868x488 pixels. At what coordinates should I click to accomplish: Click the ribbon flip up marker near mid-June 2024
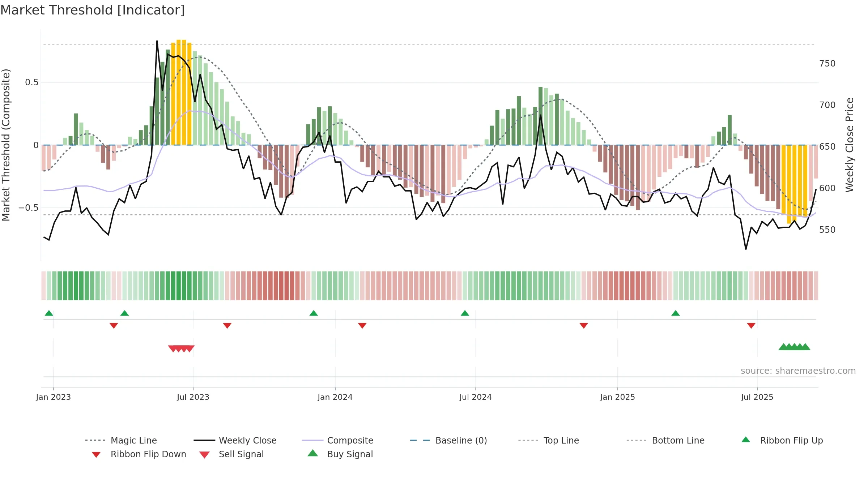(465, 313)
